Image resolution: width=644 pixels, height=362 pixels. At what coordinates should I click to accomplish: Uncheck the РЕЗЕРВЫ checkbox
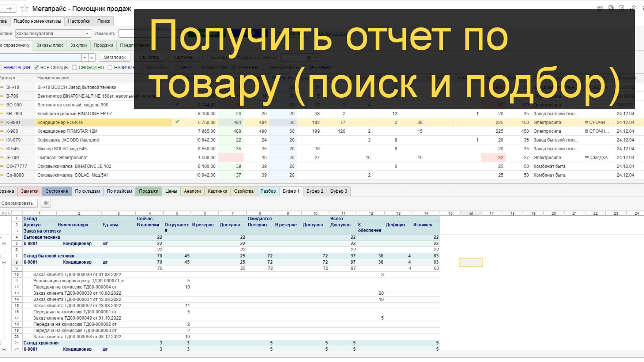click(233, 67)
